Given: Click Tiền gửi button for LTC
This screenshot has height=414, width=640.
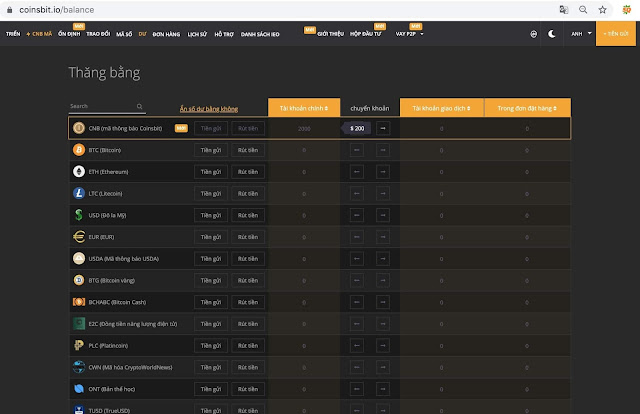Looking at the screenshot, I should click(x=211, y=193).
